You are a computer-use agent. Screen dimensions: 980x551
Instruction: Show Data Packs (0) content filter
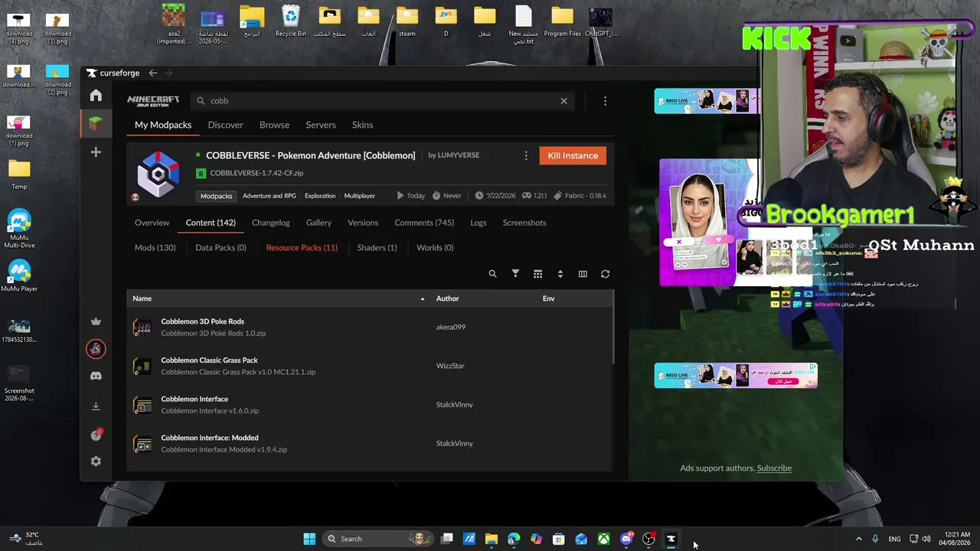[x=220, y=247]
